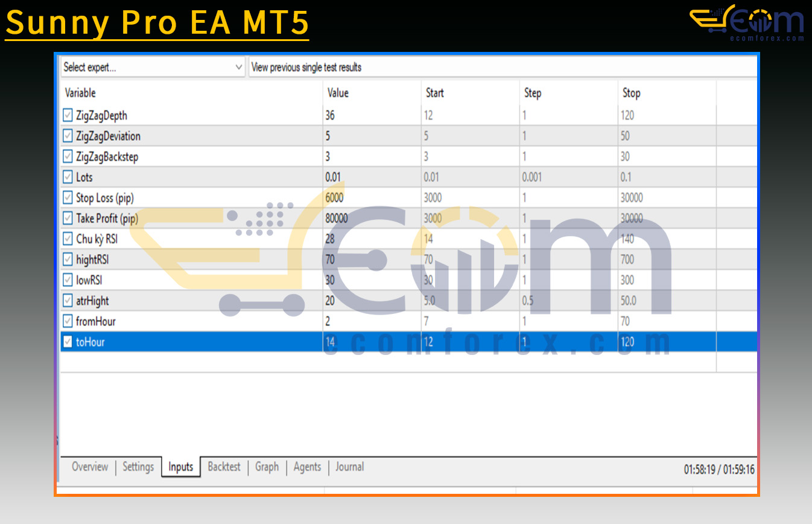This screenshot has width=812, height=524.
Task: Toggle the atrHight checkbox
Action: coord(68,300)
